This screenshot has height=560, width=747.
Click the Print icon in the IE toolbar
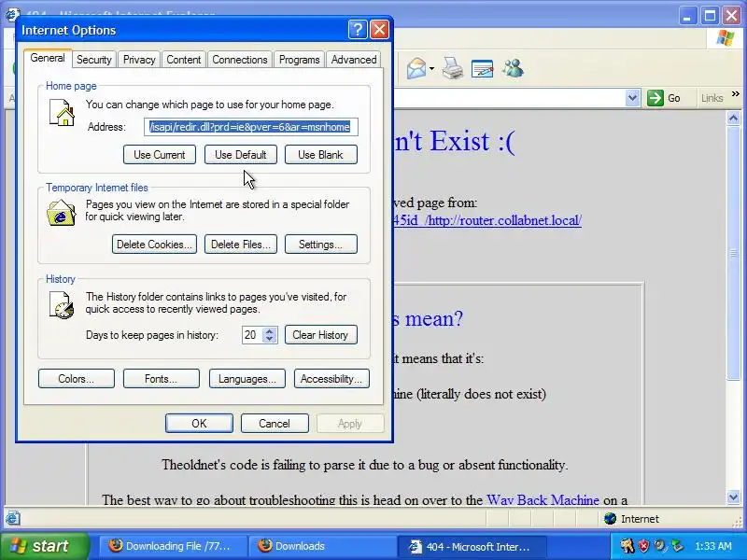coord(452,68)
